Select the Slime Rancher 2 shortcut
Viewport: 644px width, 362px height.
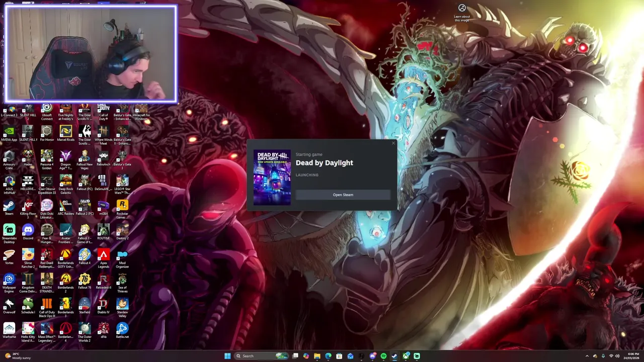pos(28,259)
